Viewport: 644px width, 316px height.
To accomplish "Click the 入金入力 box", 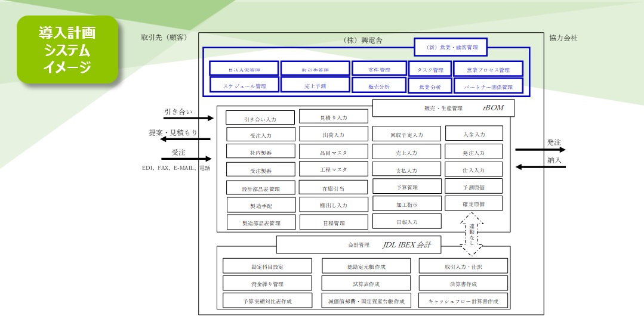I will pos(474,134).
